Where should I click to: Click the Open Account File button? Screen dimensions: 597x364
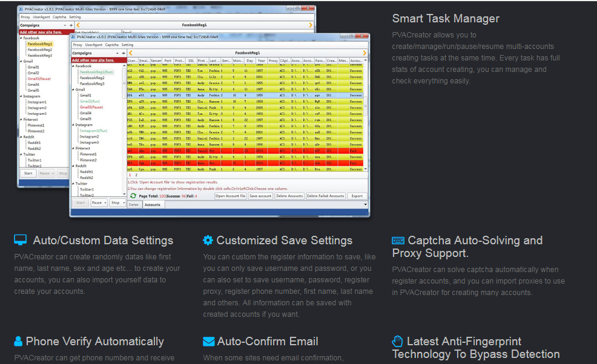[x=230, y=196]
